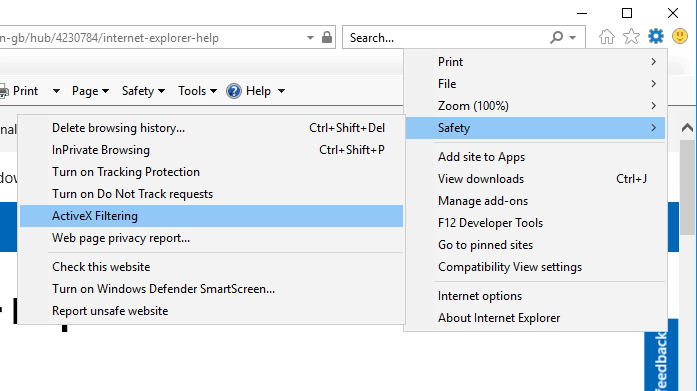Screen dimensions: 697x391
Task: Open the Tools gear icon
Action: [656, 36]
